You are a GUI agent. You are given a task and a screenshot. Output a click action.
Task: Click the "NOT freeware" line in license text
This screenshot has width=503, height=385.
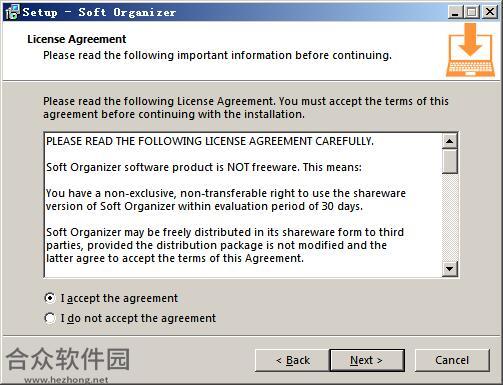click(204, 167)
